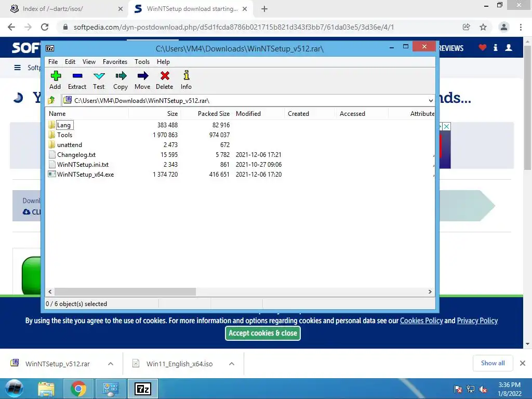
Task: Click the Move toolbar icon
Action: tap(142, 80)
